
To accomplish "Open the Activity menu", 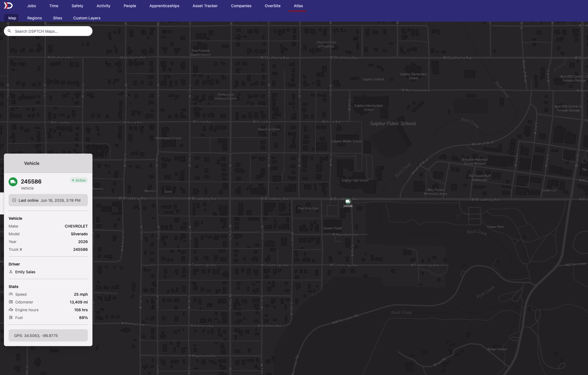I will tap(103, 6).
